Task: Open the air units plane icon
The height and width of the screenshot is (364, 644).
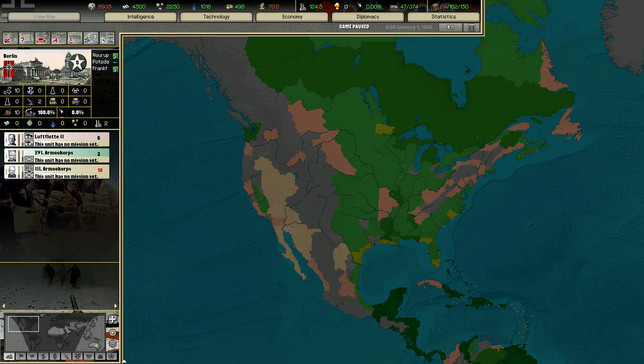Action: [x=59, y=38]
